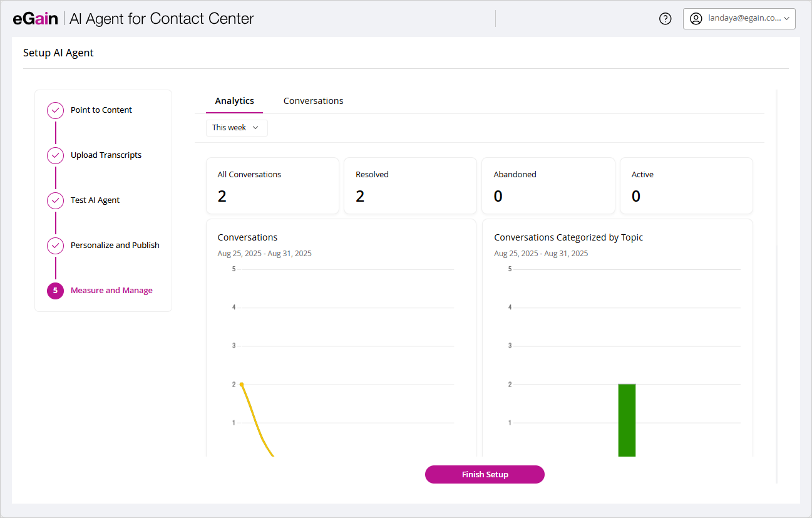Open the Upload Transcripts step label
This screenshot has width=812, height=518.
(x=106, y=155)
